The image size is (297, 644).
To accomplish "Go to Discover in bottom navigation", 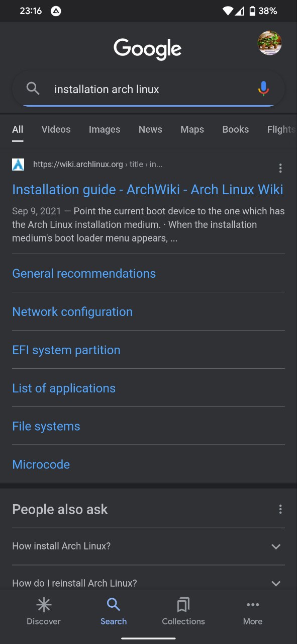I will click(x=44, y=611).
